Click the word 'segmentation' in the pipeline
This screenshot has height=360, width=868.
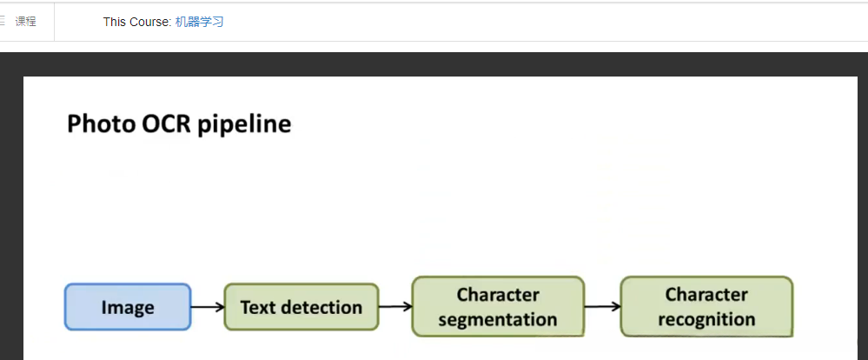pos(498,319)
